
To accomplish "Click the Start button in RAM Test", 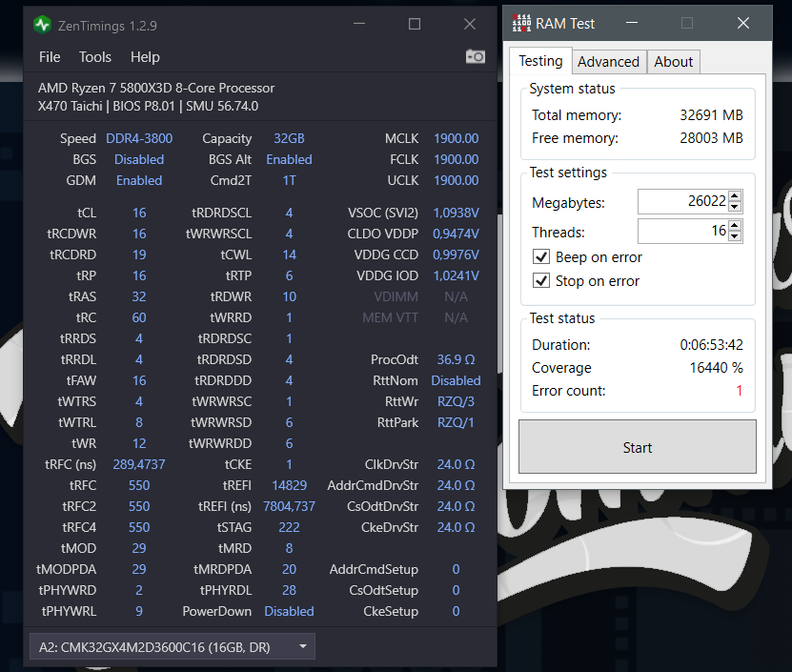I will pyautogui.click(x=638, y=447).
